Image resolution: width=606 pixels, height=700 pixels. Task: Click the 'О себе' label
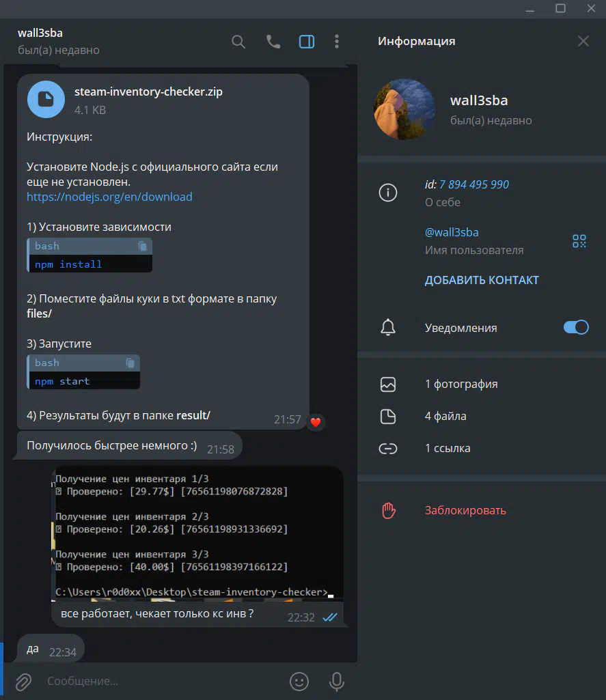[x=443, y=202]
